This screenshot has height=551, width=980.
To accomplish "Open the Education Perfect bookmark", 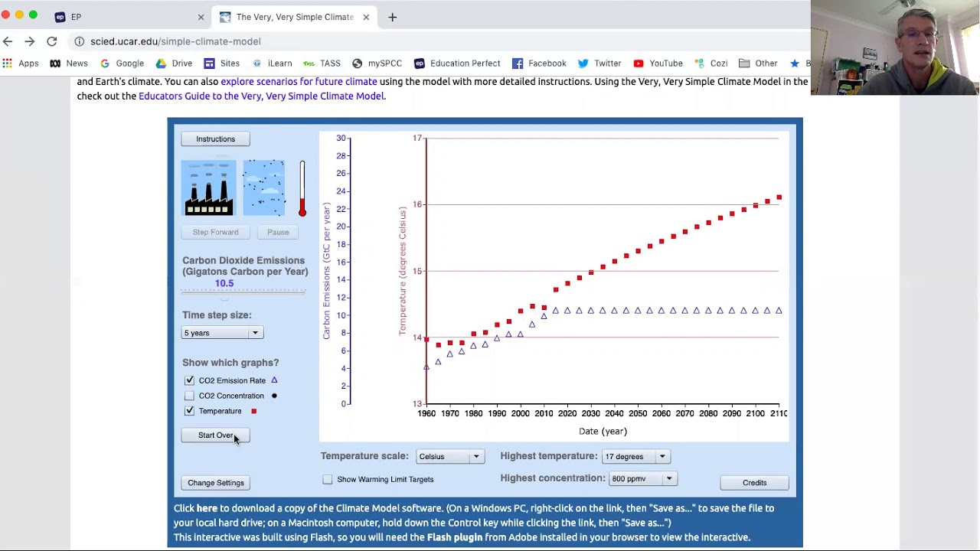I will pos(457,64).
